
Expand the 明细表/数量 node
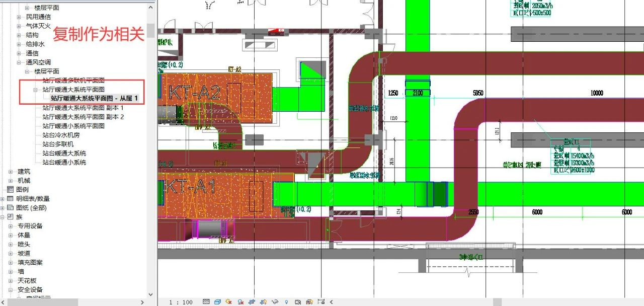3,199
